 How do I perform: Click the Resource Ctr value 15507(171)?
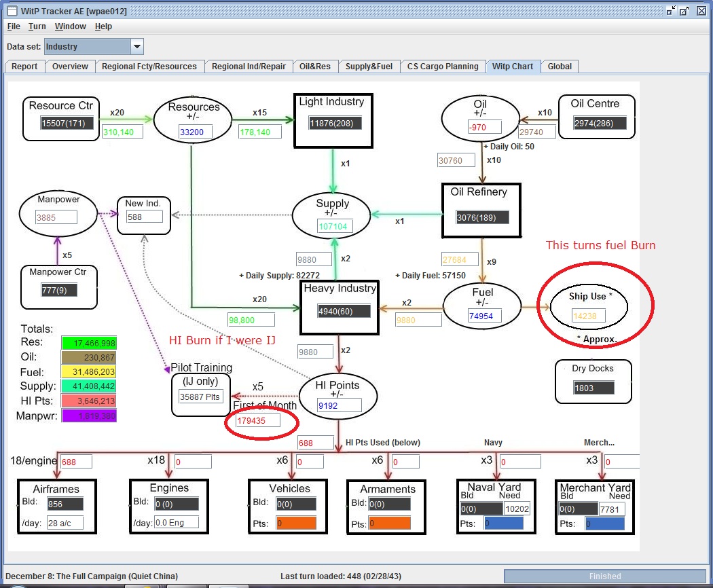point(67,124)
